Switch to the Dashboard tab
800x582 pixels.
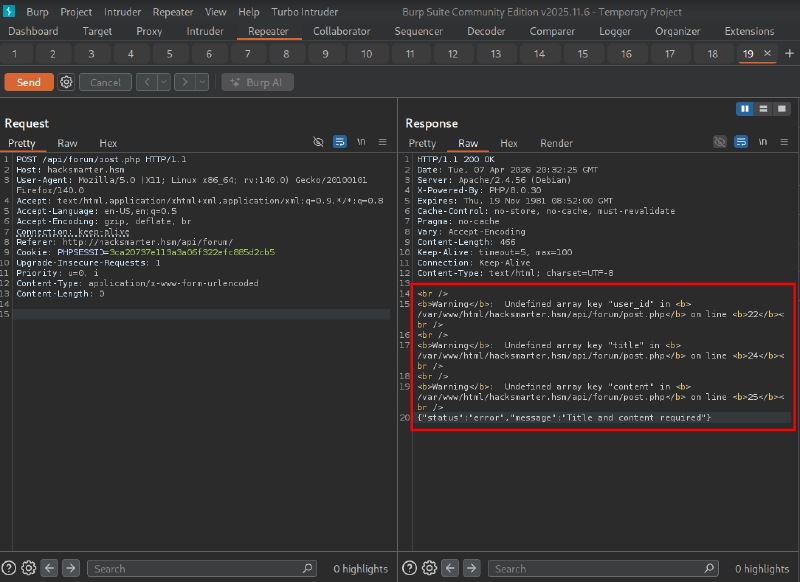tap(33, 31)
